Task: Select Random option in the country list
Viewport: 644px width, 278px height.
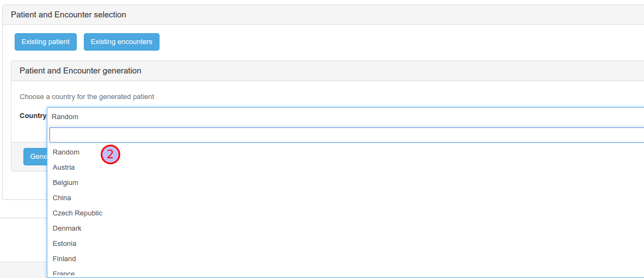Action: (66, 152)
